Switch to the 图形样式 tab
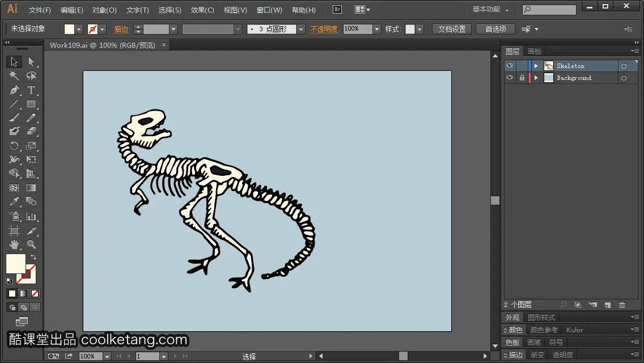Image resolution: width=644 pixels, height=363 pixels. (541, 318)
